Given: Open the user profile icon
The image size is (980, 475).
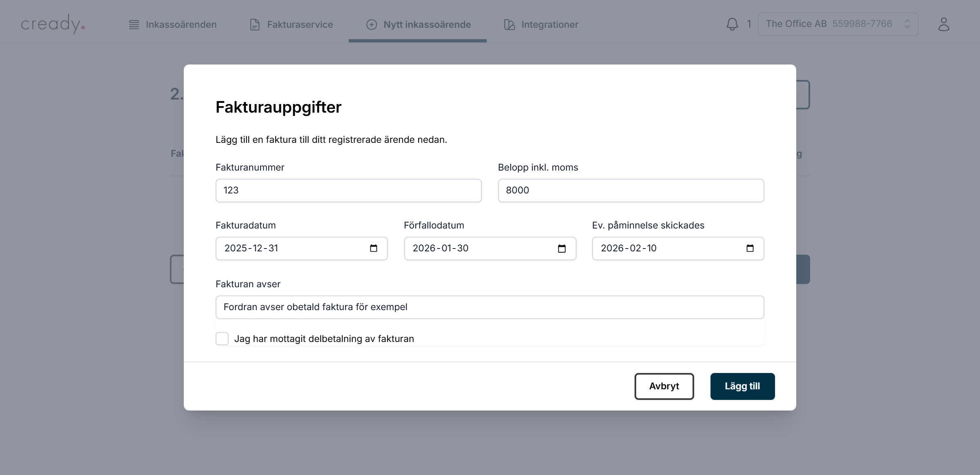Looking at the screenshot, I should pos(943,24).
